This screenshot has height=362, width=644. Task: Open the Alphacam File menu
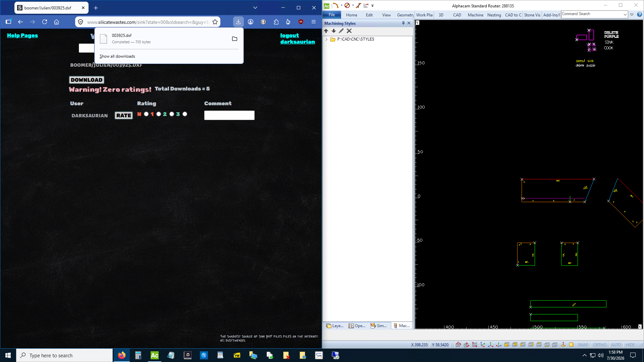point(332,15)
